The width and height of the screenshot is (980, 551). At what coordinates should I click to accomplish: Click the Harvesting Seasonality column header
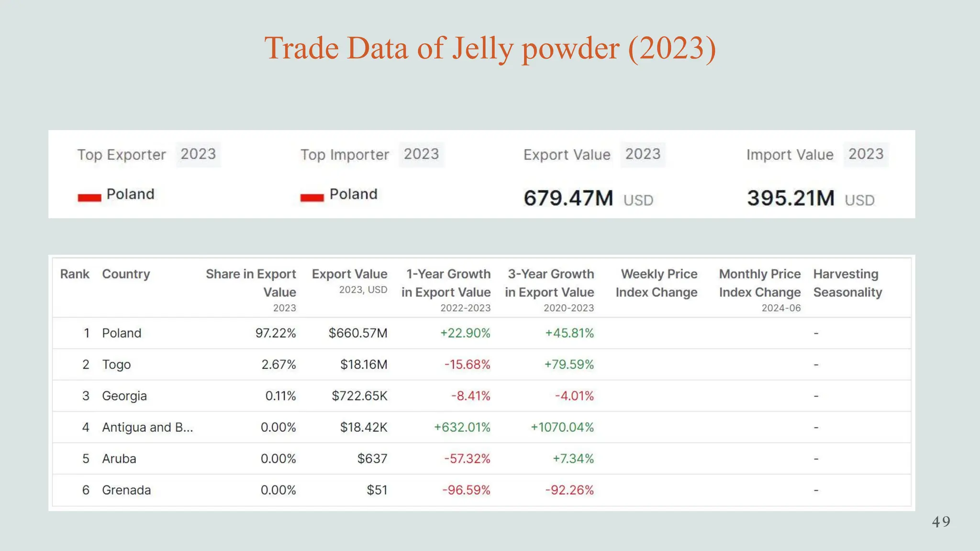(x=847, y=283)
